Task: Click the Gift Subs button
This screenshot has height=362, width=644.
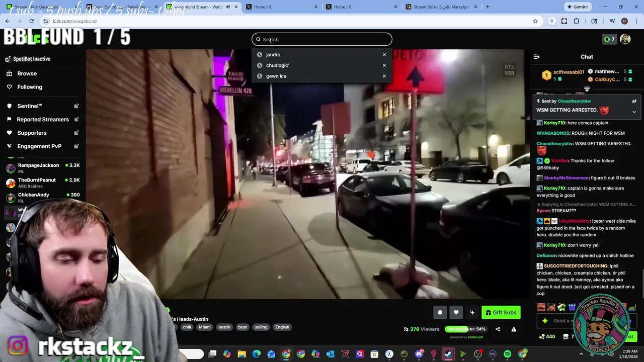Action: tap(501, 312)
